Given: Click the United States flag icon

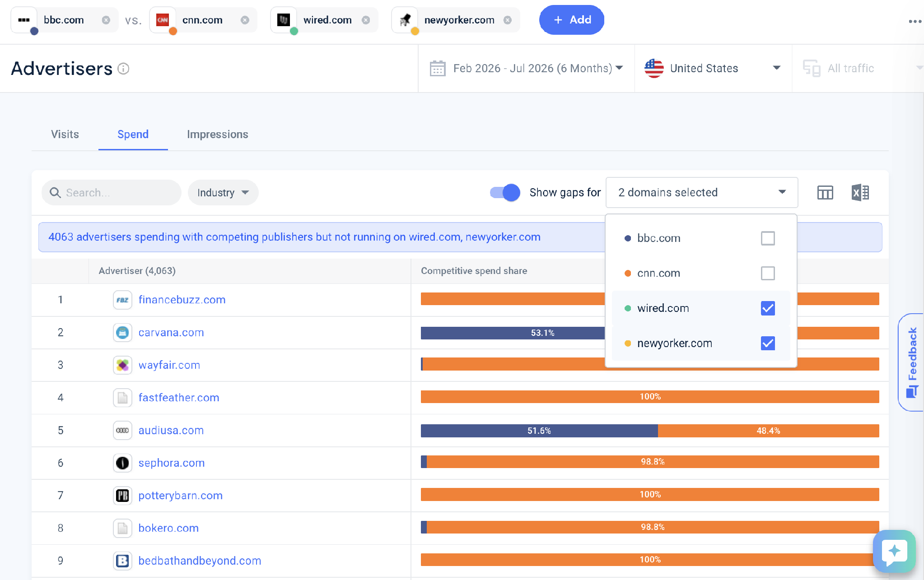Looking at the screenshot, I should (x=654, y=68).
